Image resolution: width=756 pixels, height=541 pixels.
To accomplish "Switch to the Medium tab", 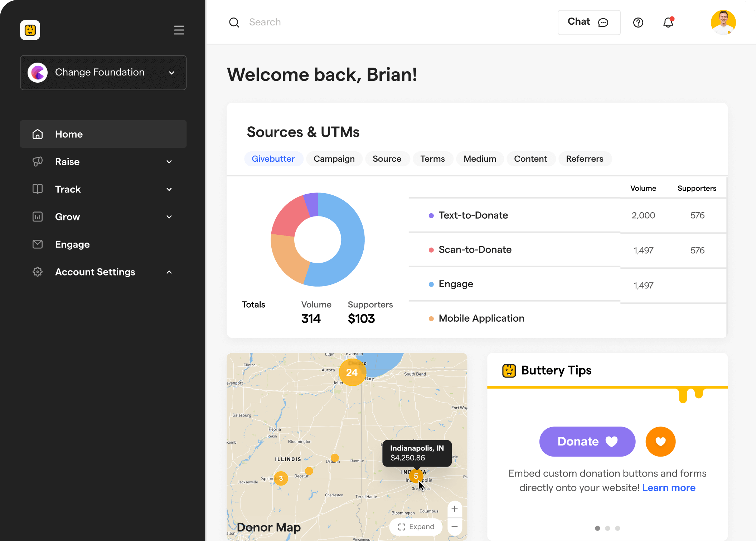I will (x=480, y=159).
